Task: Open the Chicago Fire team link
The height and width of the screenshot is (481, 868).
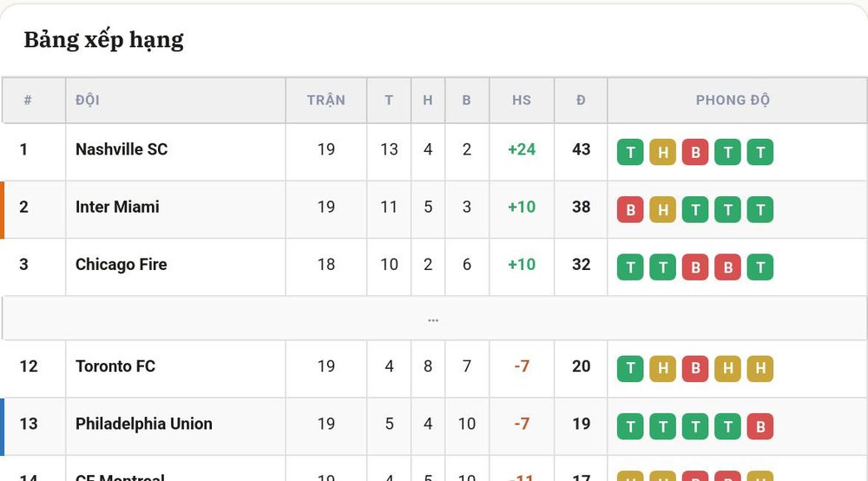Action: (x=122, y=265)
